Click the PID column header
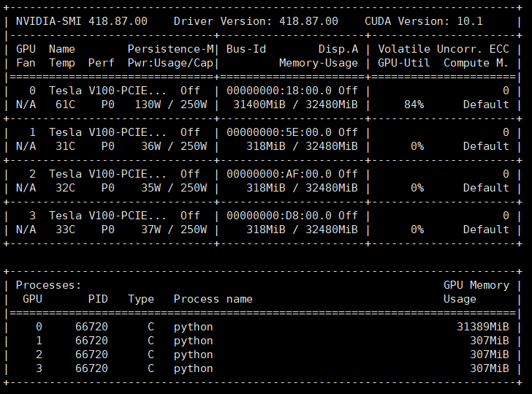Image resolution: width=532 pixels, height=394 pixels. click(98, 299)
